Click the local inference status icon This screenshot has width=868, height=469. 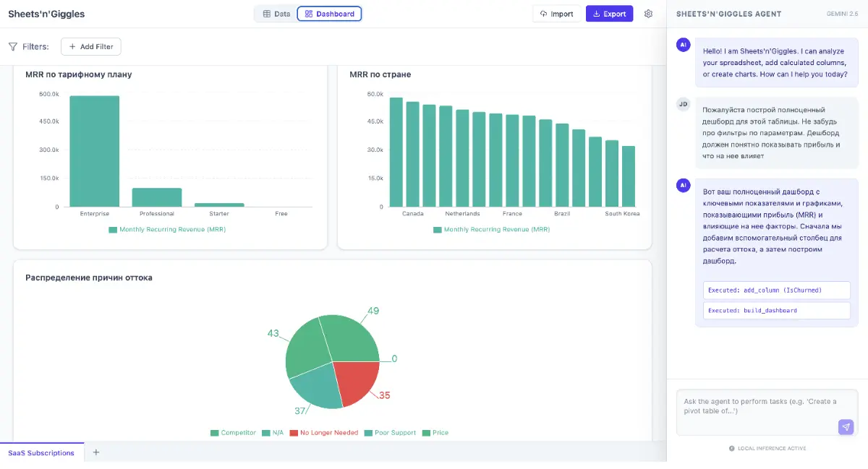point(732,449)
